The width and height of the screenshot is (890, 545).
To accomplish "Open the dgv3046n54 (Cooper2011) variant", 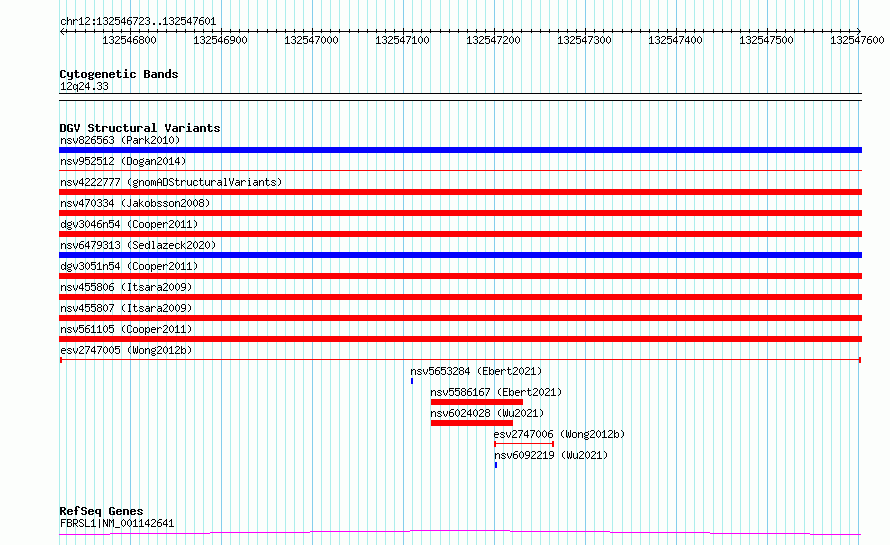I will (128, 224).
